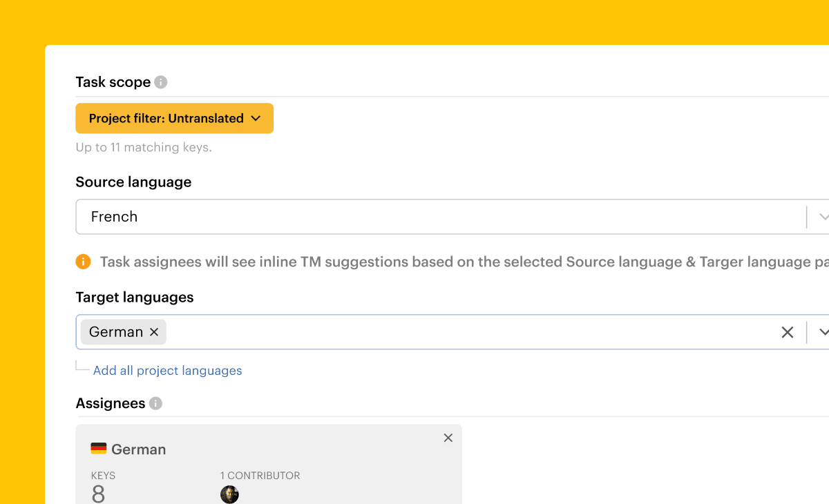Focus the Target languages input field
Screen dimensions: 829x504
coord(470,332)
